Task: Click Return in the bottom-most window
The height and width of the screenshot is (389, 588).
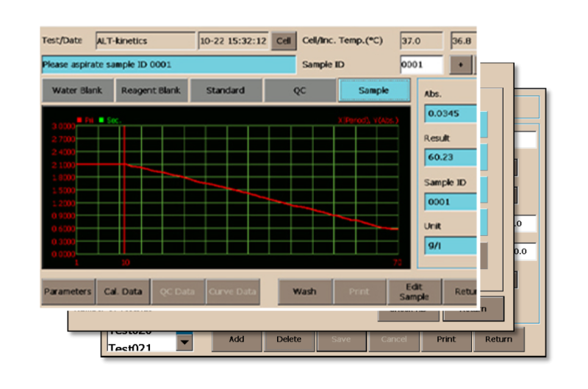Action: point(498,340)
